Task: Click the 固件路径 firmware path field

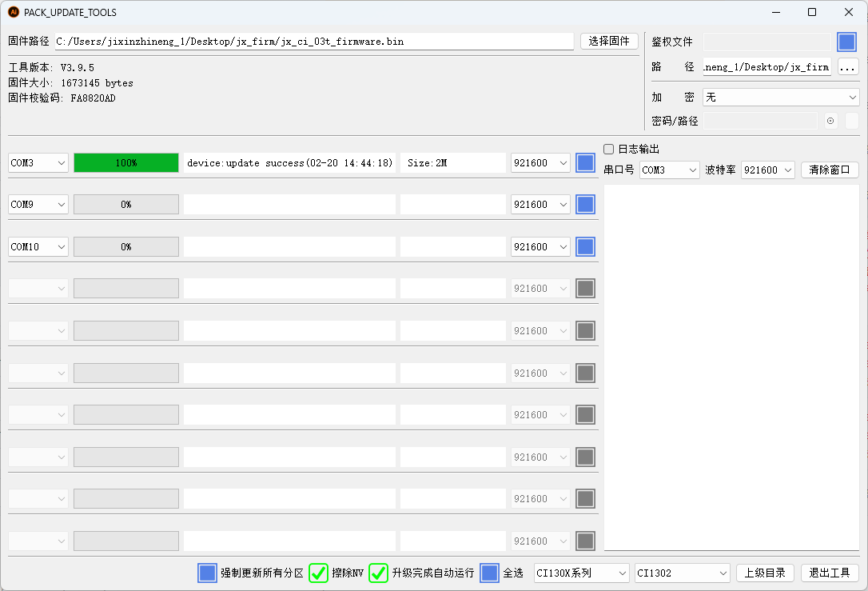Action: tap(313, 42)
